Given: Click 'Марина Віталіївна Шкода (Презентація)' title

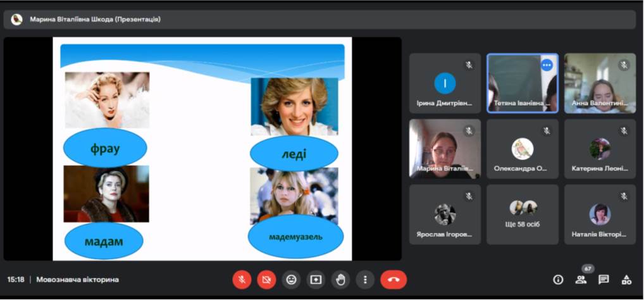Looking at the screenshot, I should click(95, 20).
